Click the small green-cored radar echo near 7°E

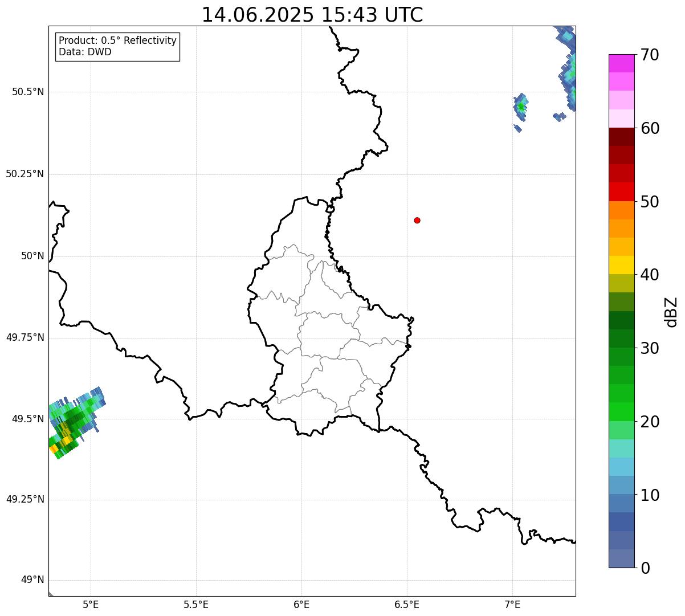point(521,107)
